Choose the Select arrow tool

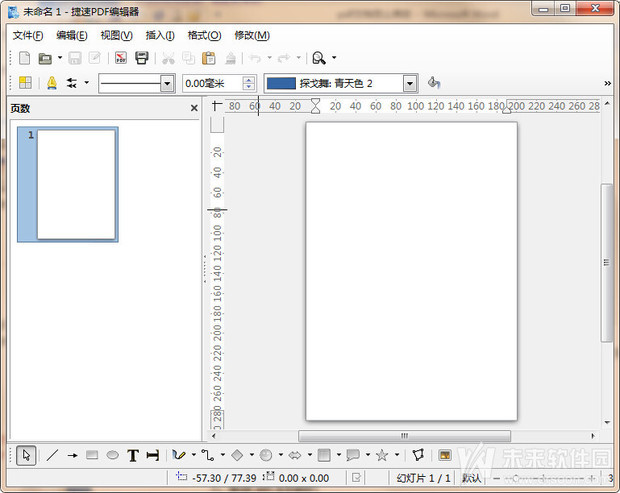tap(26, 455)
